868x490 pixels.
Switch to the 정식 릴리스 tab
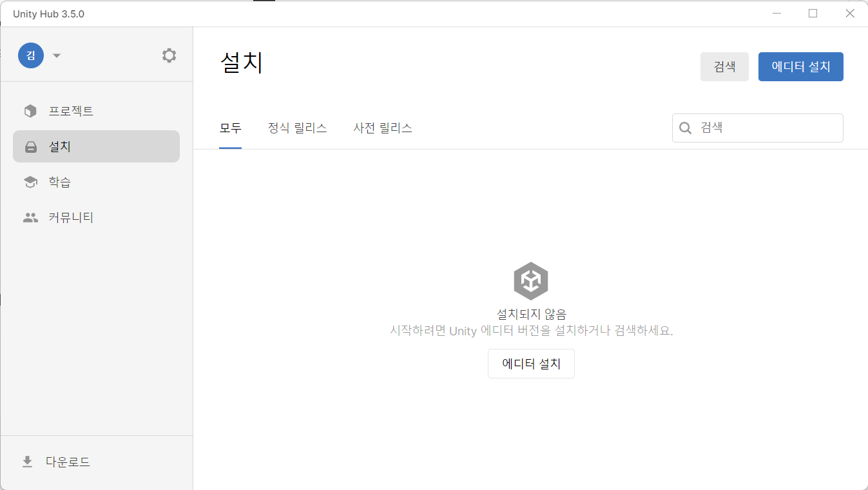(297, 128)
